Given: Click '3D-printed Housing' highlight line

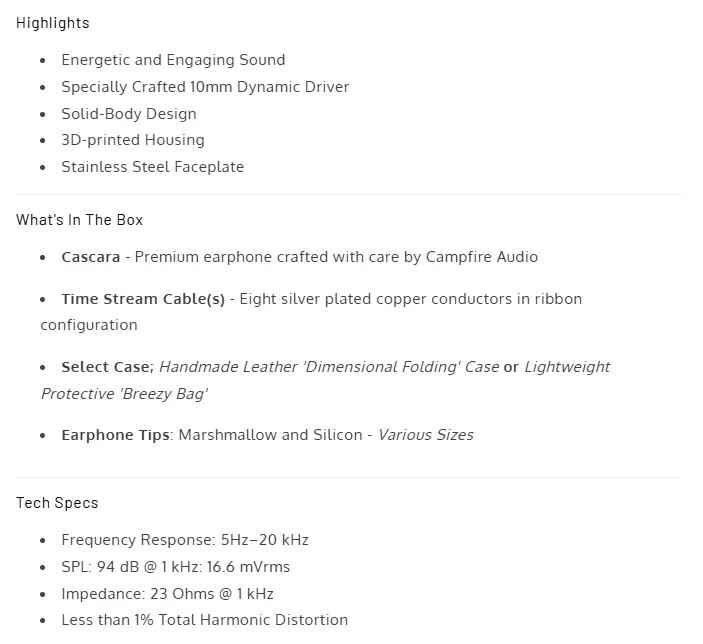Looking at the screenshot, I should tap(133, 140).
